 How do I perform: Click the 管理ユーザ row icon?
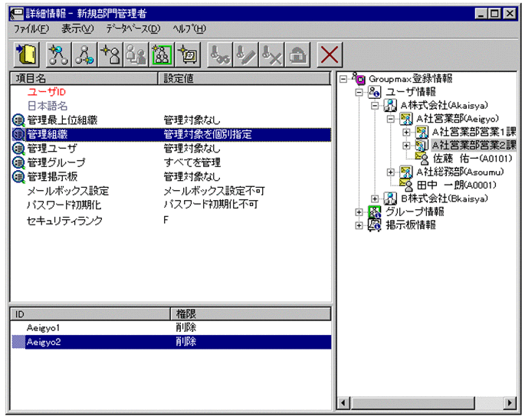coord(18,149)
